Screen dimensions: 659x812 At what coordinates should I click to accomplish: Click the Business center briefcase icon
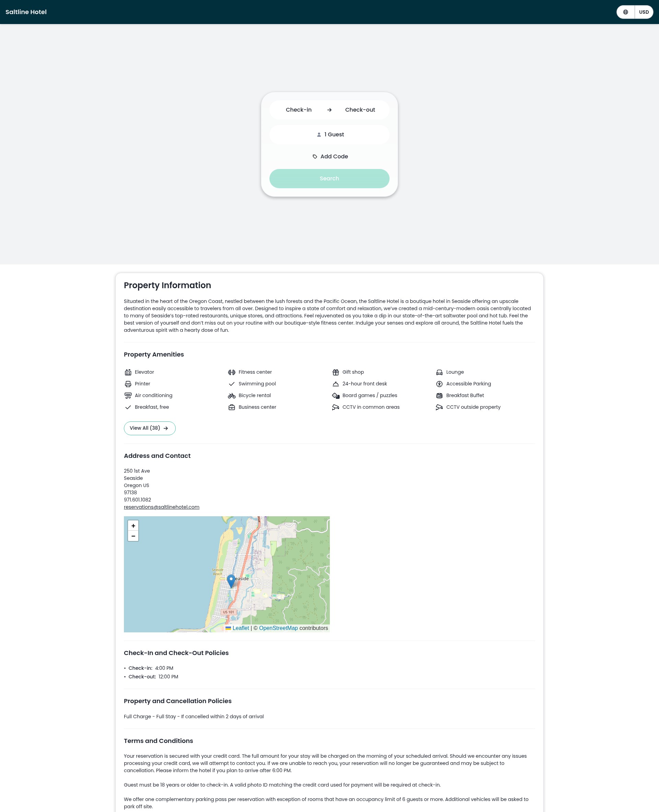click(x=232, y=407)
